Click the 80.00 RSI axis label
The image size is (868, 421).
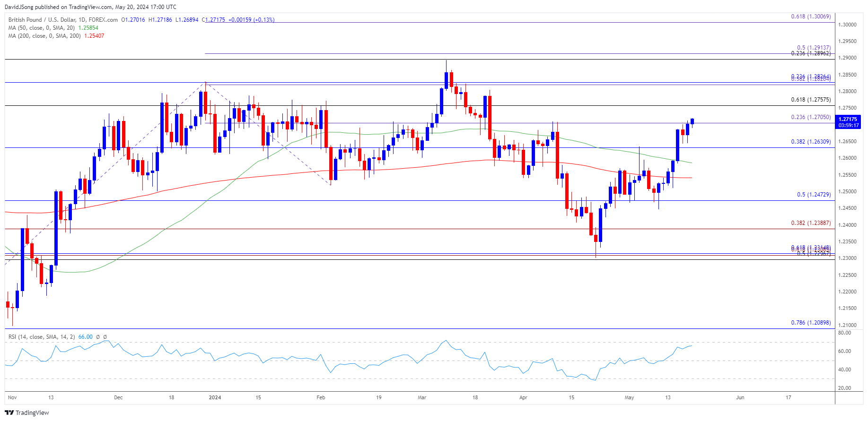(844, 333)
